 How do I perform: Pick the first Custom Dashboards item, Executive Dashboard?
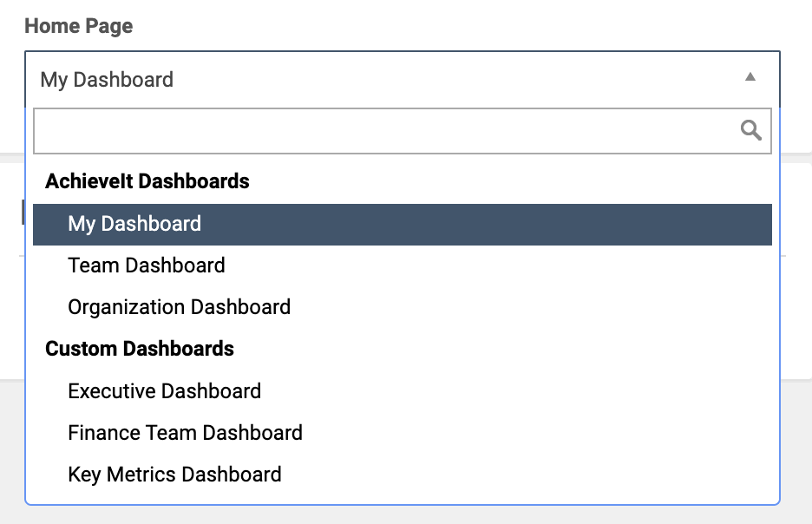coord(403,391)
